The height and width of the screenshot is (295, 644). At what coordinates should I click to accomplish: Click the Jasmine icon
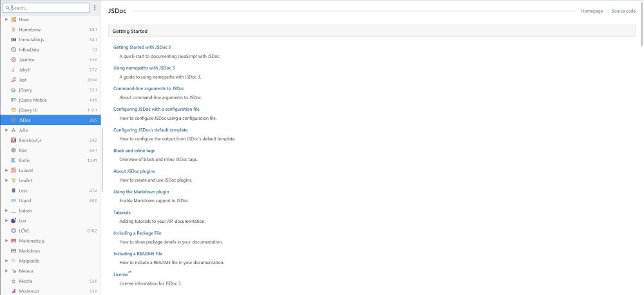(14, 59)
